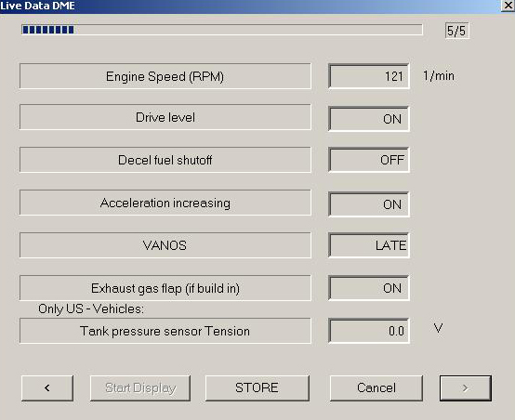Viewport: 515px width, 420px height.
Task: Select the Acceleration increasing label
Action: coord(165,203)
